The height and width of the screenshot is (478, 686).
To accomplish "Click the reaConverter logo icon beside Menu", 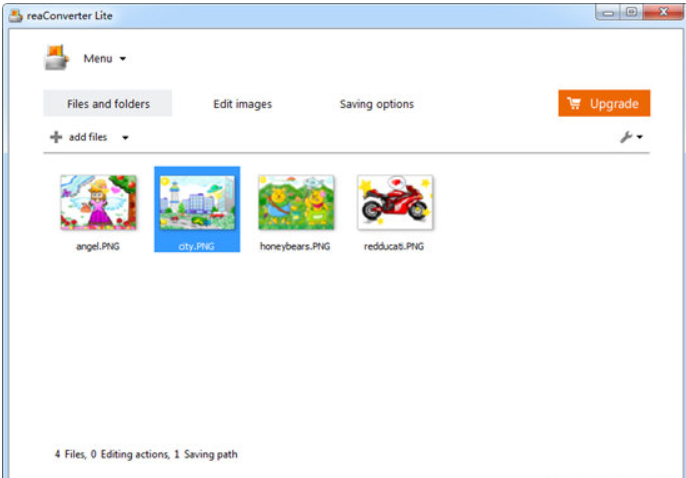I will pyautogui.click(x=56, y=58).
